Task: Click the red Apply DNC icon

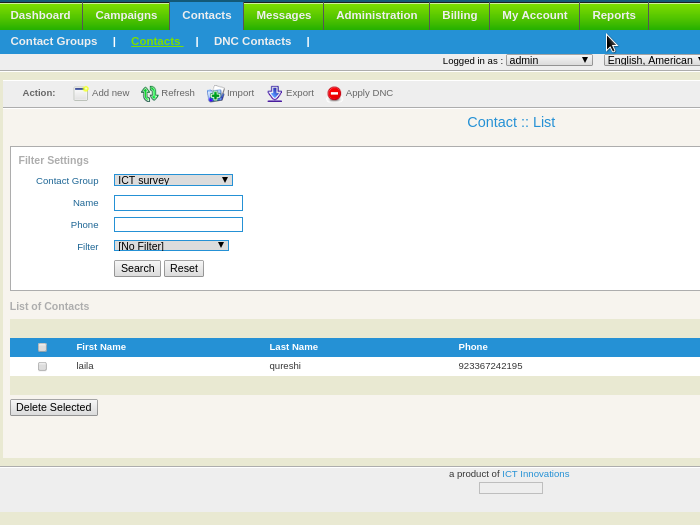Action: pyautogui.click(x=334, y=93)
